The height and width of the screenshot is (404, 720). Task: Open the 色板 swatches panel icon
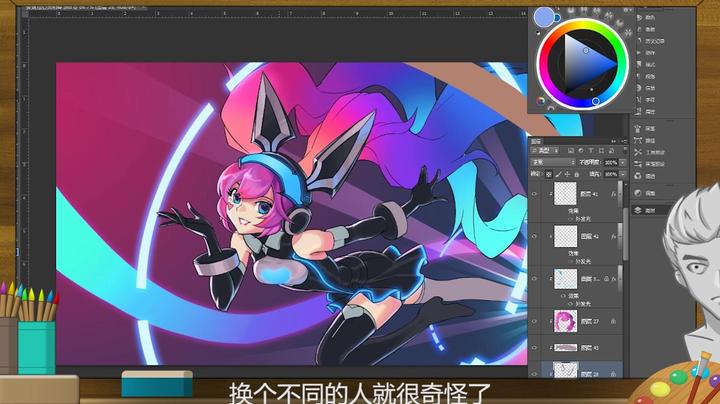click(639, 29)
